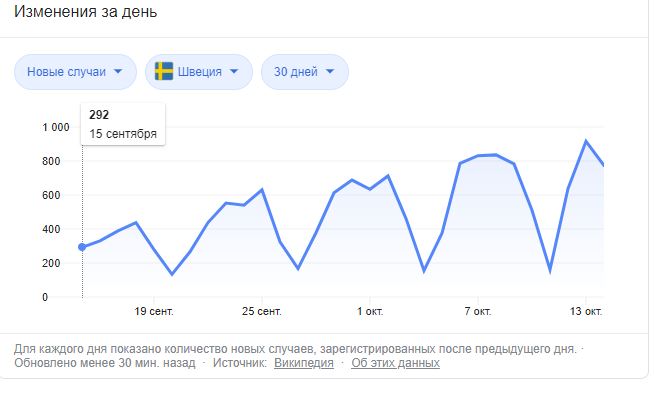This screenshot has height=395, width=654.
Task: Click the arrow beside Новые случаи
Action: point(118,72)
